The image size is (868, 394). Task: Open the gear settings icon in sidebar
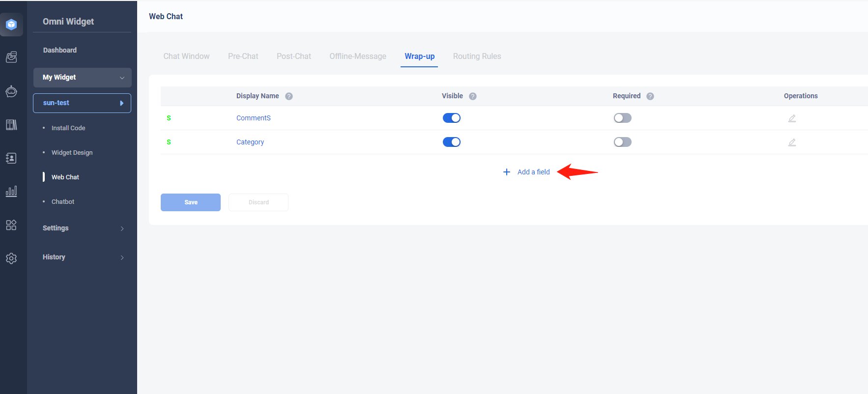pos(11,258)
